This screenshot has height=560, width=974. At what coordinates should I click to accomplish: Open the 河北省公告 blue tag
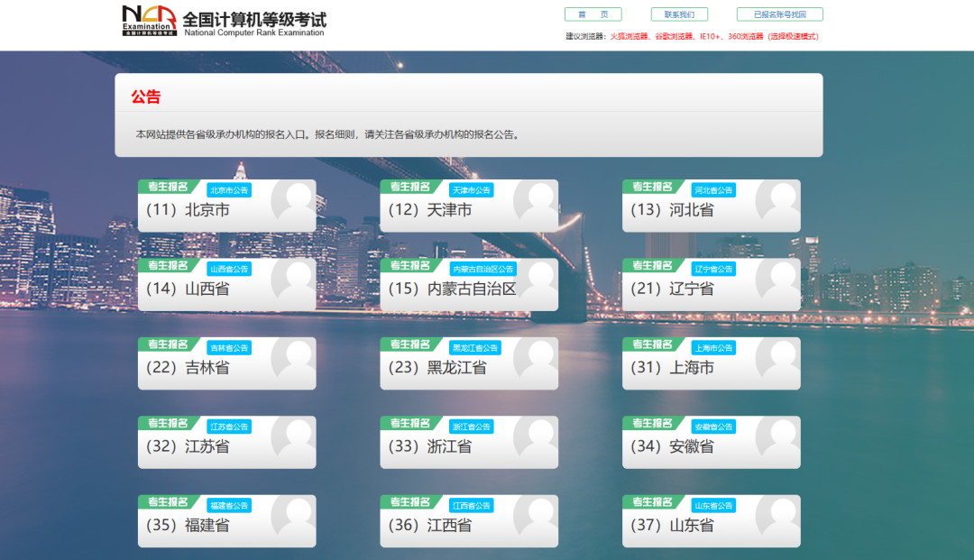click(713, 190)
